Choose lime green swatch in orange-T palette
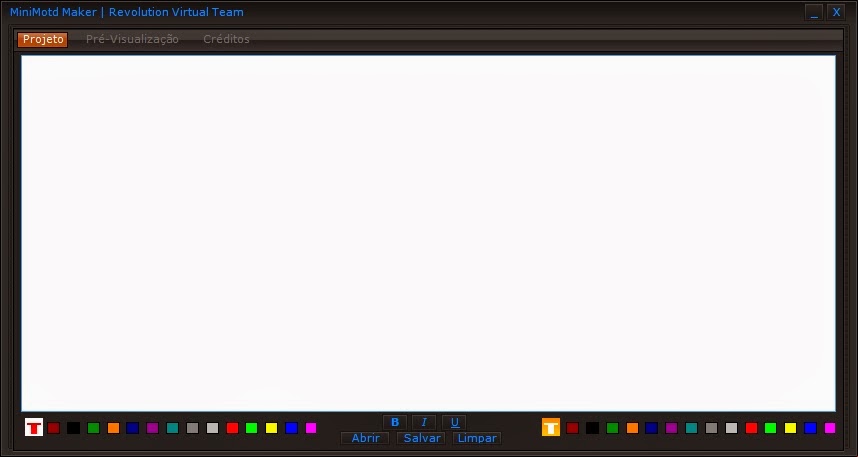 tap(770, 428)
